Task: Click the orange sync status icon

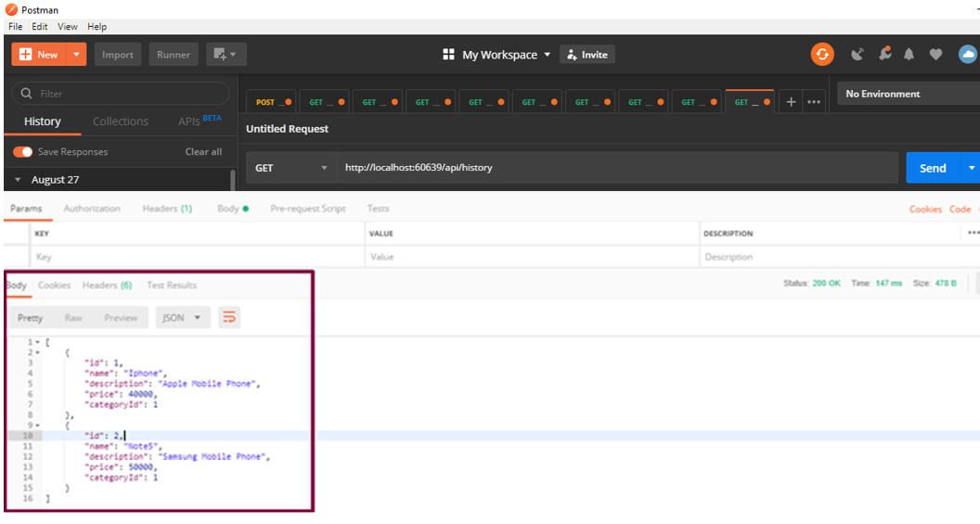Action: 822,55
